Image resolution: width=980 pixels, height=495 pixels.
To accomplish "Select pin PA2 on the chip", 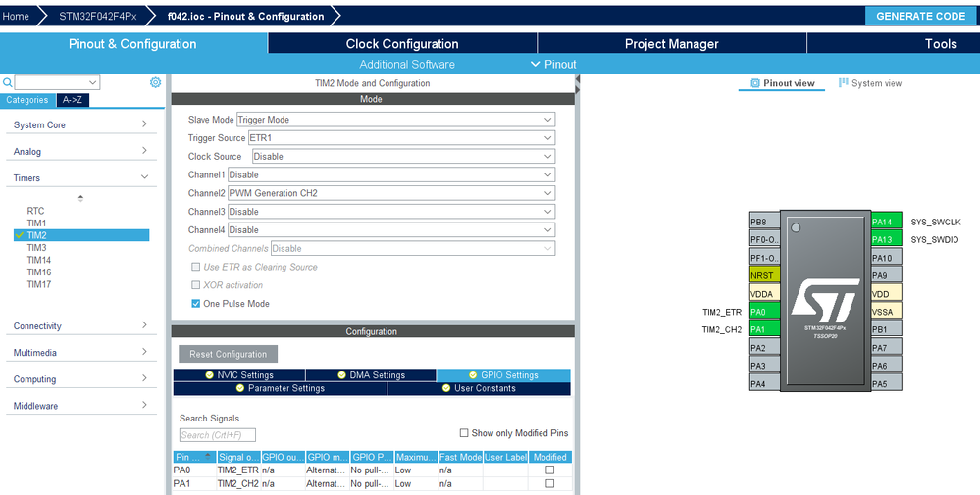I will tap(765, 348).
